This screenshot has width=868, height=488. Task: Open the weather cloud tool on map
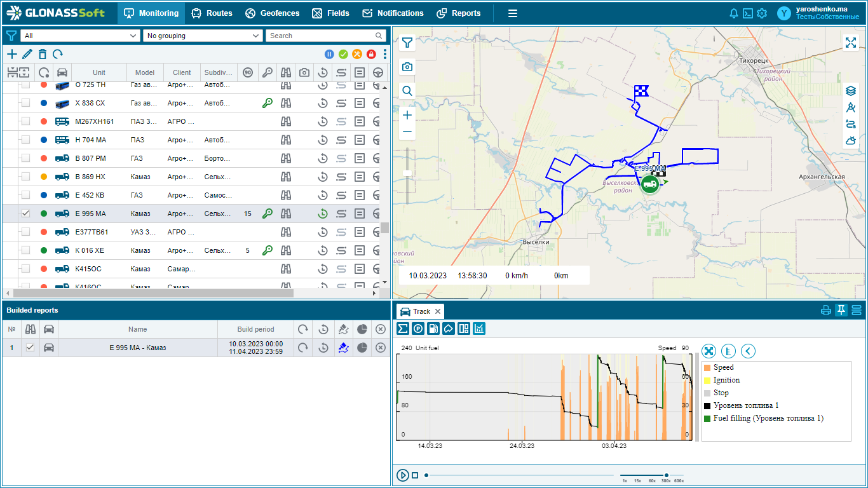851,140
